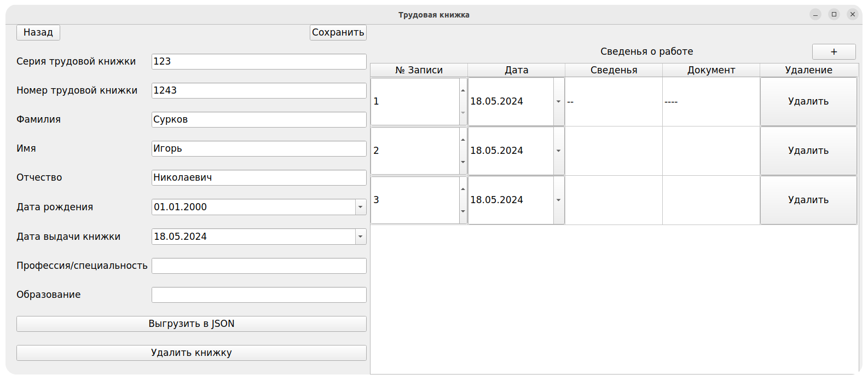Image resolution: width=868 pixels, height=380 pixels.
Task: Maximize the Трудовая книжка window
Action: [834, 15]
